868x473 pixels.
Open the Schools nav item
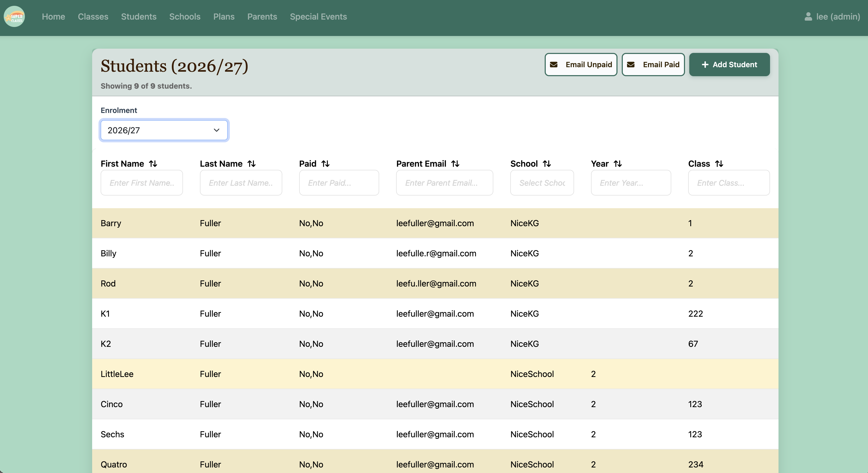point(185,16)
